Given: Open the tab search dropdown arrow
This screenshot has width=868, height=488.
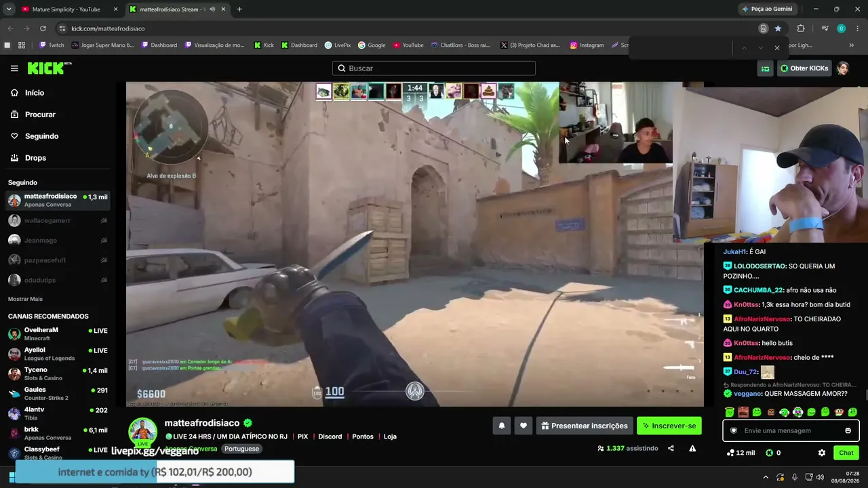Looking at the screenshot, I should [9, 9].
